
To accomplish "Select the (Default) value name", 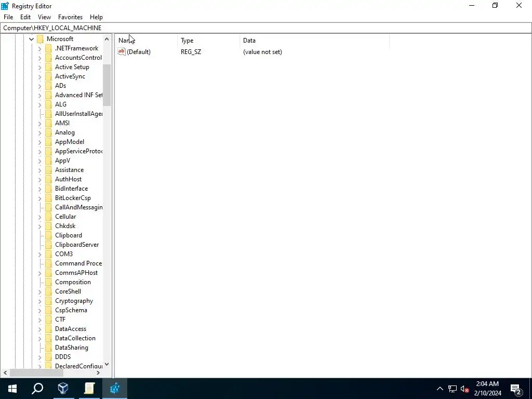I will pyautogui.click(x=138, y=51).
